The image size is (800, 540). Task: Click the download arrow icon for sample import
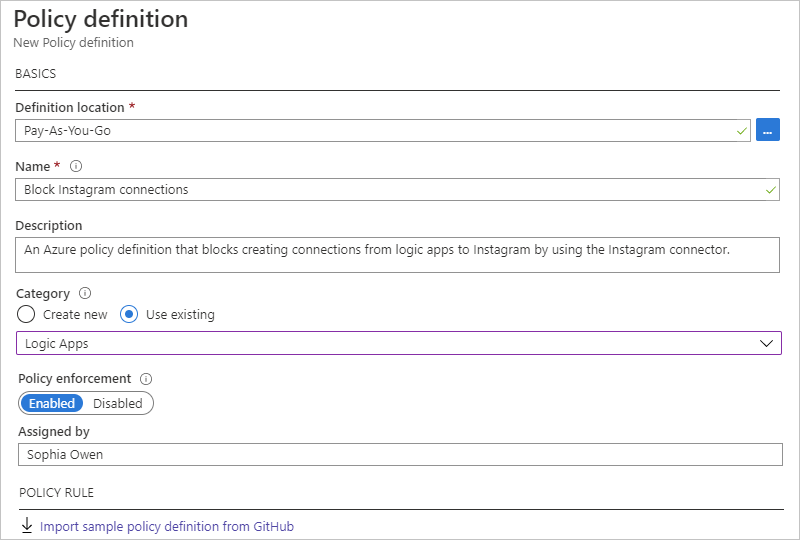coord(26,526)
